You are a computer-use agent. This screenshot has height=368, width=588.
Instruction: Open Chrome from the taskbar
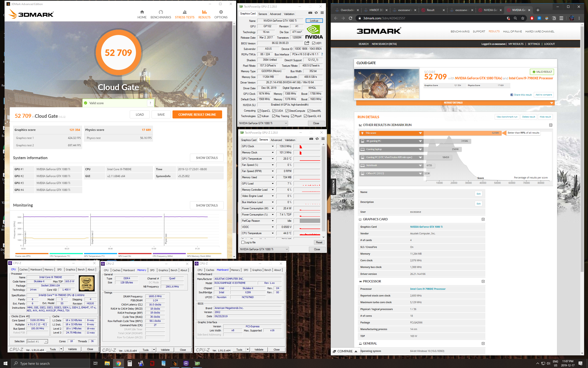[x=118, y=363]
